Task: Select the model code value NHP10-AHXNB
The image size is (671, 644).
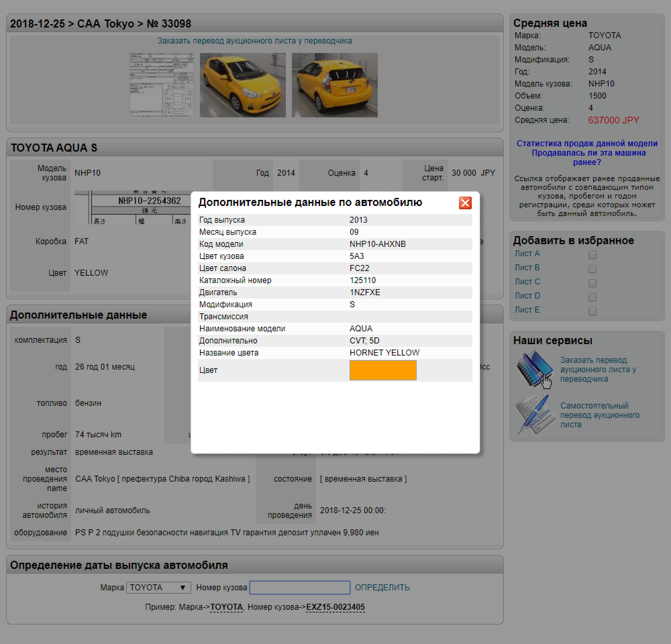Action: tap(377, 244)
